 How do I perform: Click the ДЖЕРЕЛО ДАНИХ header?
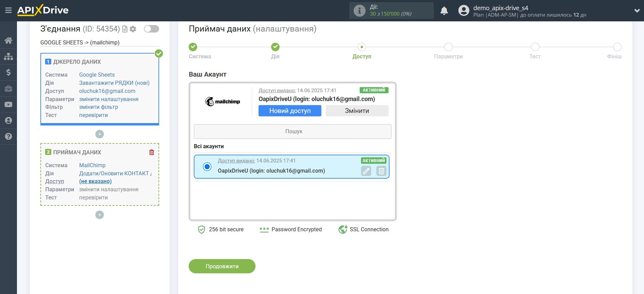coord(77,62)
